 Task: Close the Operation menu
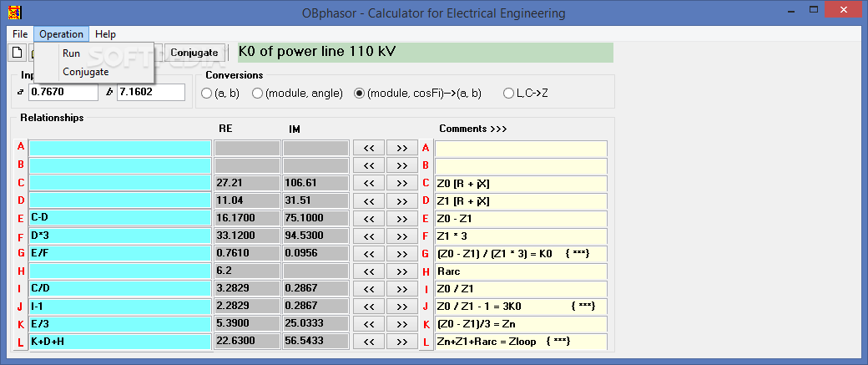tap(62, 34)
